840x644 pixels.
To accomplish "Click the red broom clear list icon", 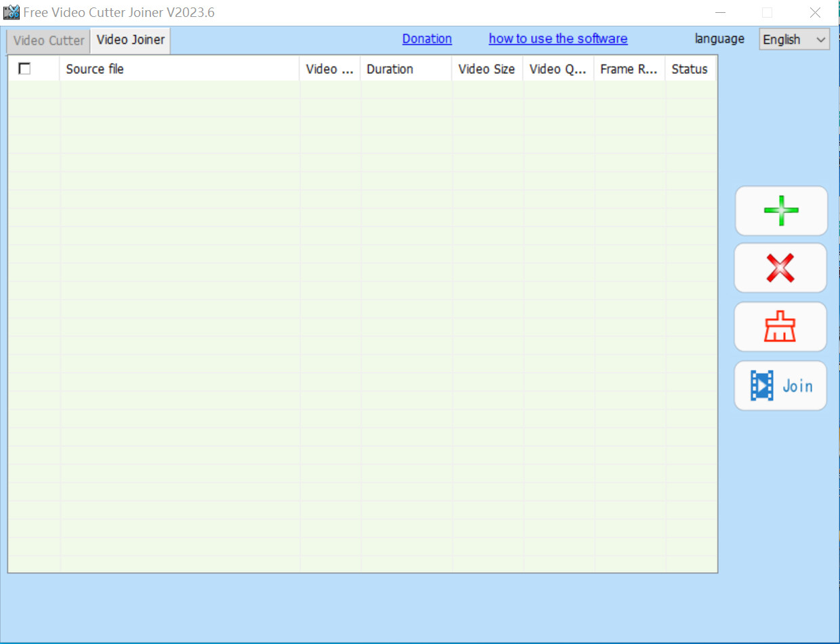I will [780, 327].
